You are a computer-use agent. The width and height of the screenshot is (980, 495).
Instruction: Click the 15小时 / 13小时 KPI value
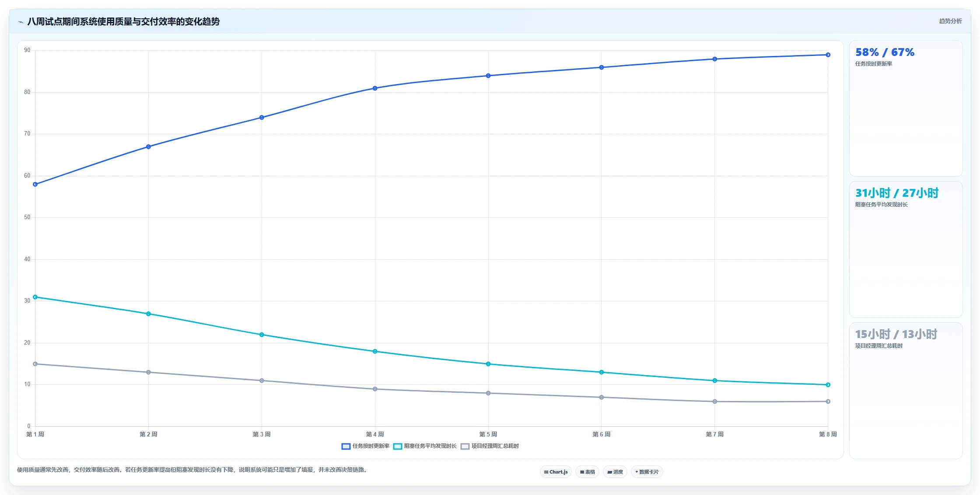tap(896, 334)
